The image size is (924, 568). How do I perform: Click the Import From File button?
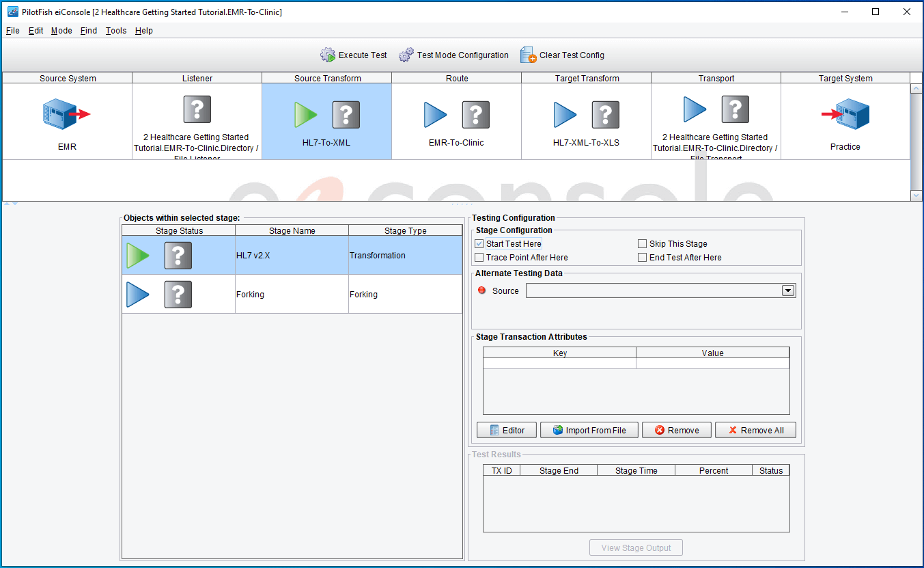(589, 430)
